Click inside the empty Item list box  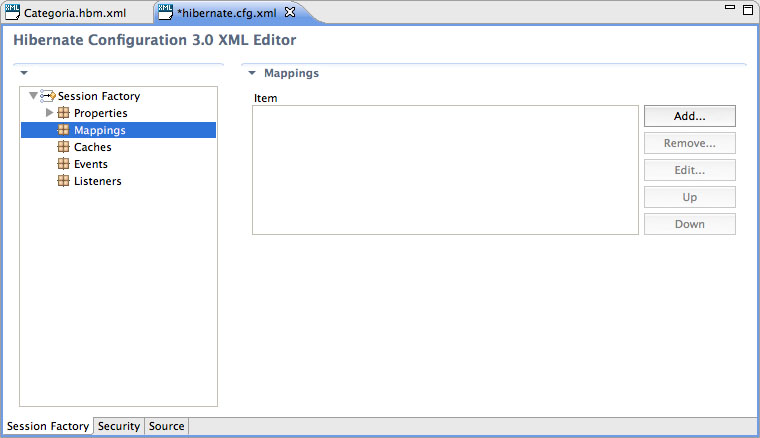pyautogui.click(x=445, y=170)
